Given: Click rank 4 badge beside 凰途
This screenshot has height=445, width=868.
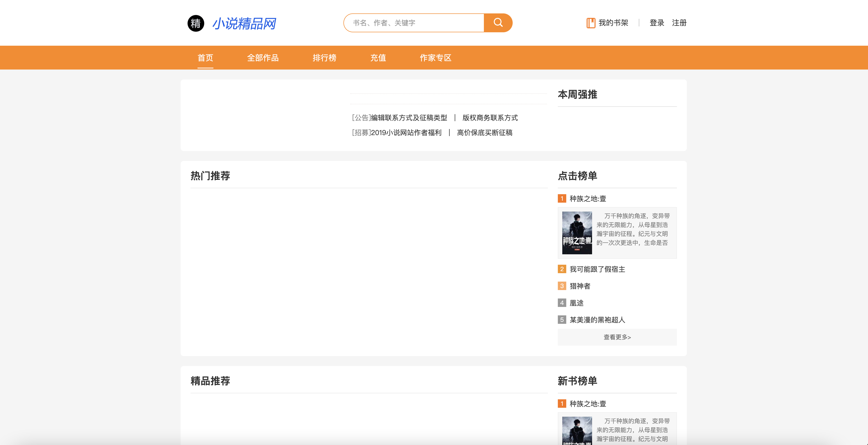Looking at the screenshot, I should [x=562, y=303].
